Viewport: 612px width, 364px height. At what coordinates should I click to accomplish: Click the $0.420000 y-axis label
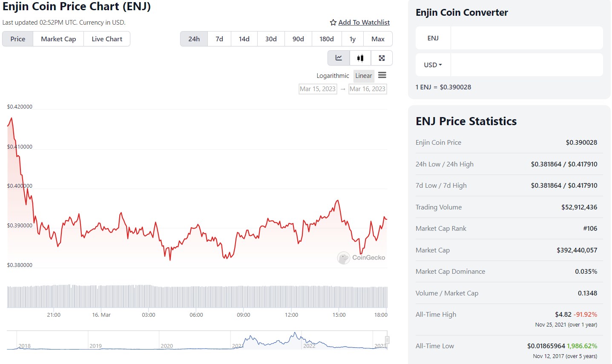click(20, 107)
